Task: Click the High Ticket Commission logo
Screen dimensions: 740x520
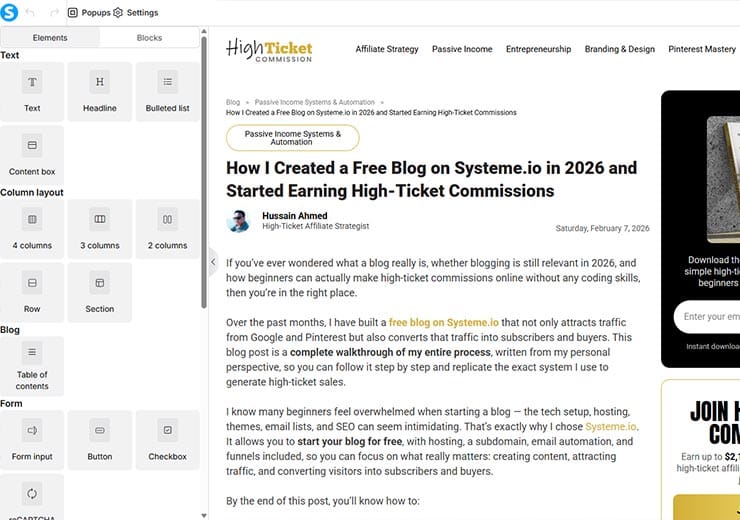Action: click(x=269, y=50)
